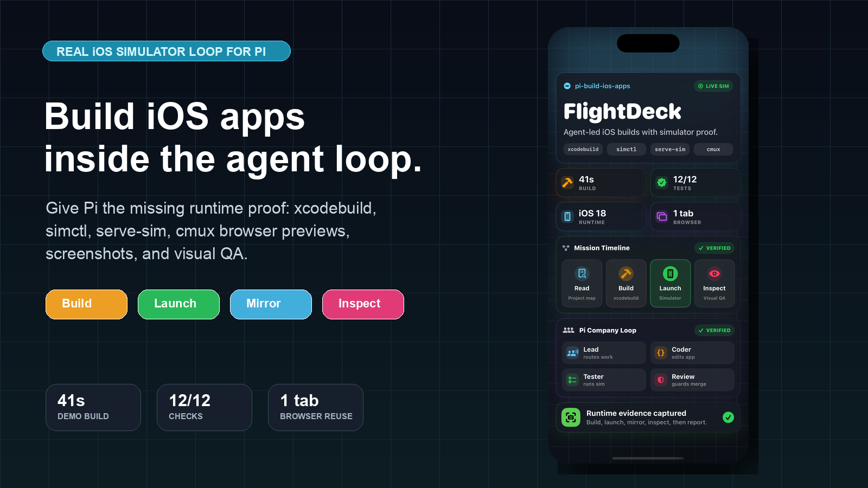
Task: Click the 'Lead' role label text
Action: click(591, 350)
